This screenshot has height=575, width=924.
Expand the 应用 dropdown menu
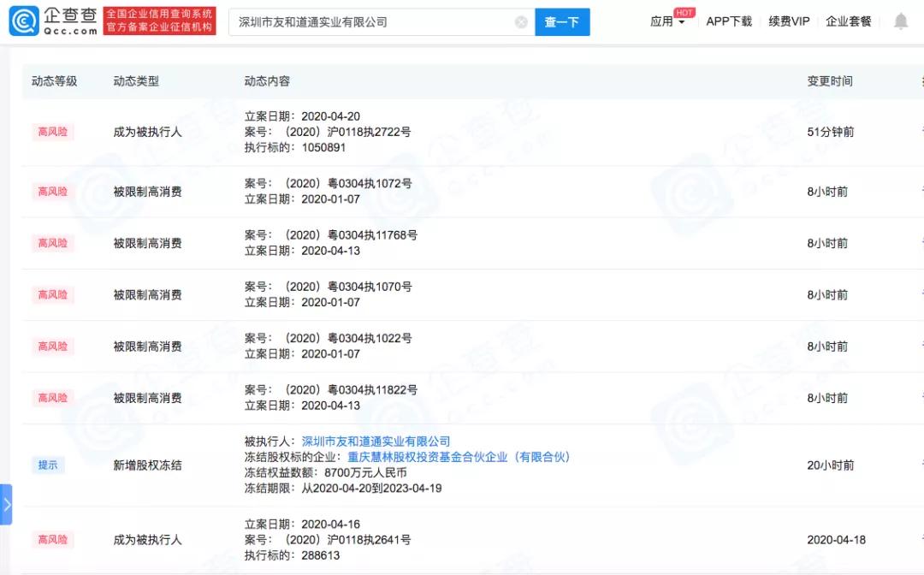point(666,22)
